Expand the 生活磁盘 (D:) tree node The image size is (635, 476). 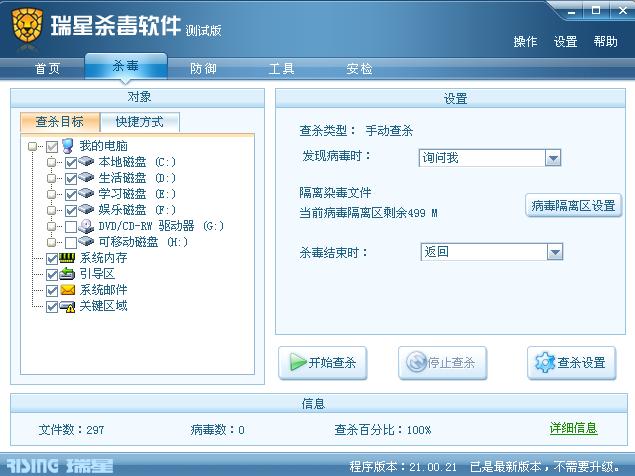click(51, 178)
